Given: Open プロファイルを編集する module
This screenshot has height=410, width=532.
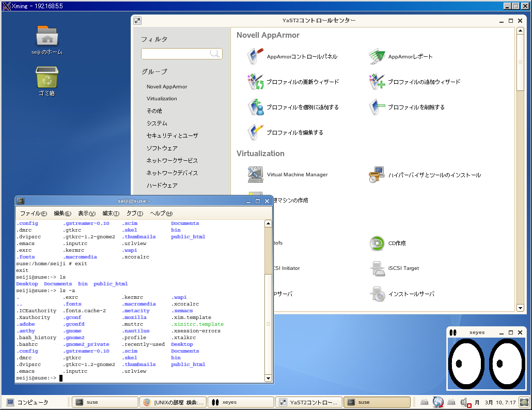Looking at the screenshot, I should pyautogui.click(x=285, y=132).
